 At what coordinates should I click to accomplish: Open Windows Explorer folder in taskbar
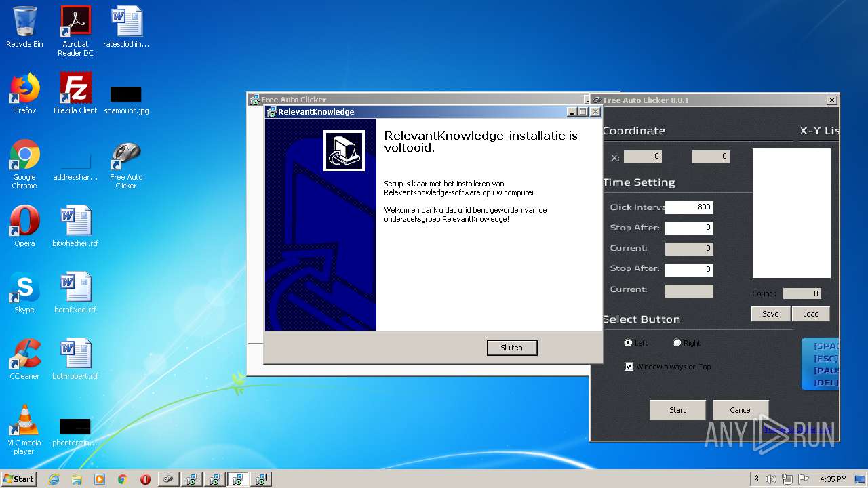click(77, 479)
